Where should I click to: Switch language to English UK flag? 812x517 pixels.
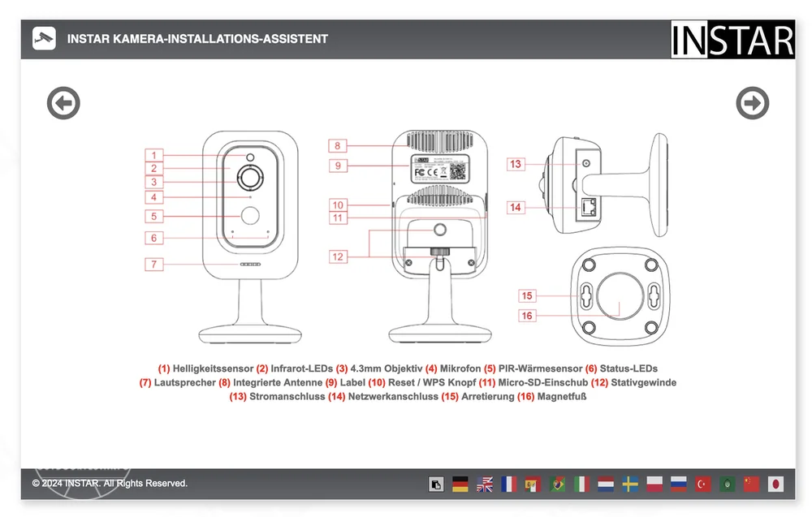pos(485,485)
